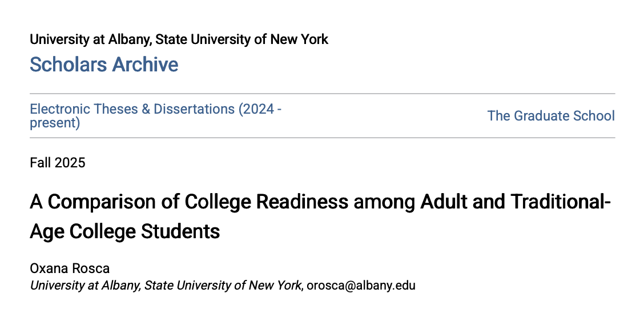Click the Fall 2025 date text
The height and width of the screenshot is (321, 644).
tap(57, 163)
